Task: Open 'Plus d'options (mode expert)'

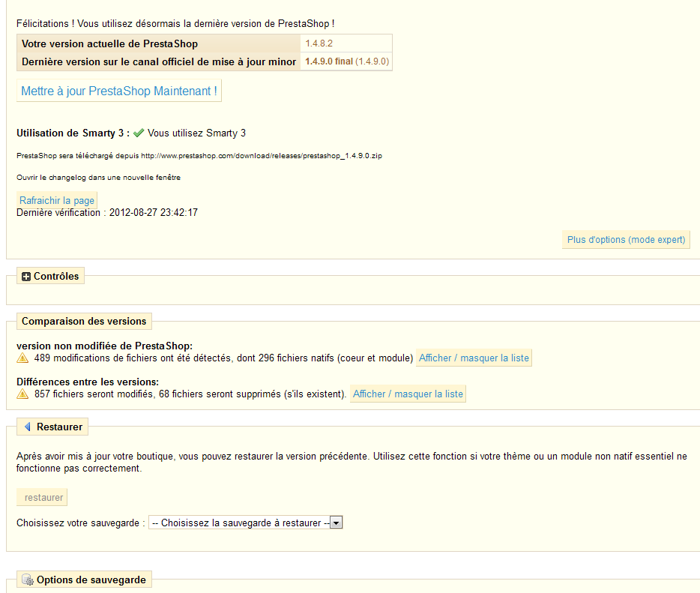Action: point(626,240)
